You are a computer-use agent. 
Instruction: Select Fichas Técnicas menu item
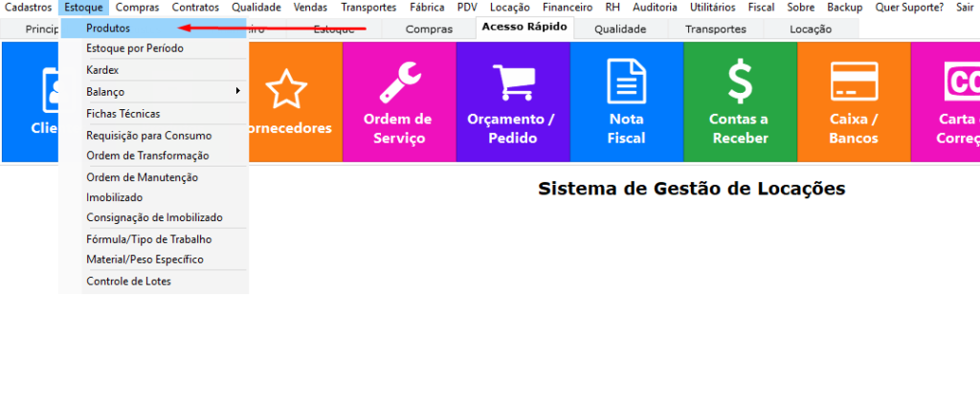[x=123, y=113]
